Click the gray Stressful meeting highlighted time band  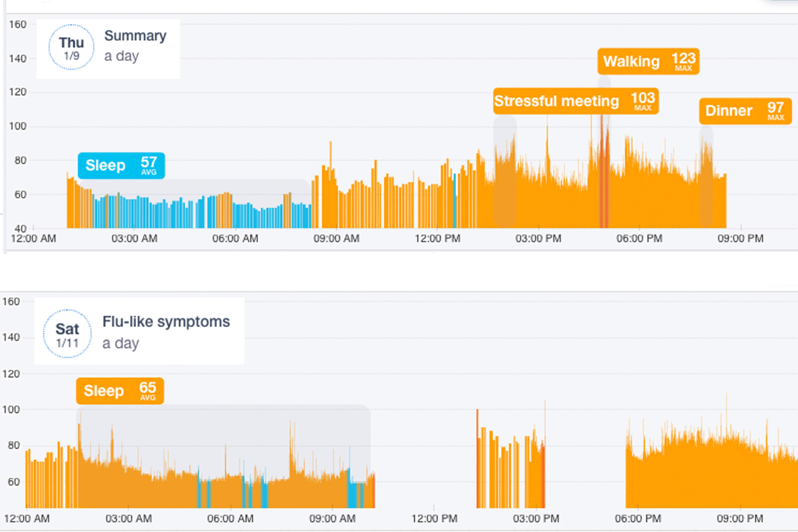(505, 171)
